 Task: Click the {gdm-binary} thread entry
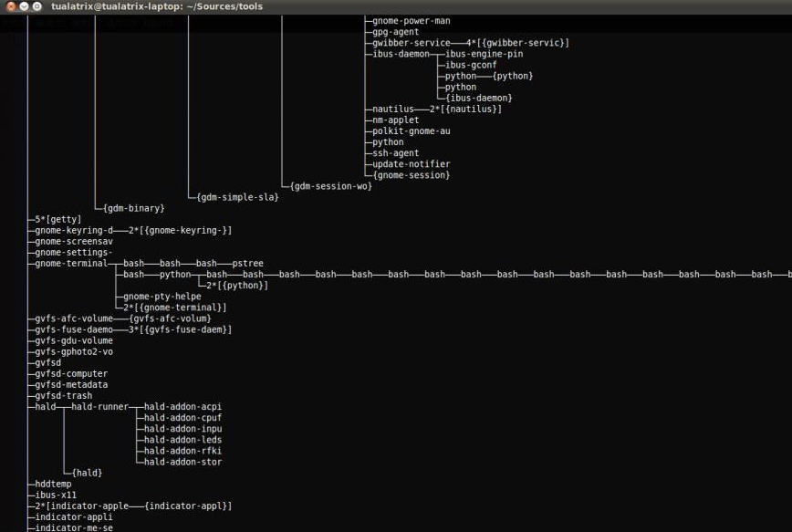(x=134, y=209)
